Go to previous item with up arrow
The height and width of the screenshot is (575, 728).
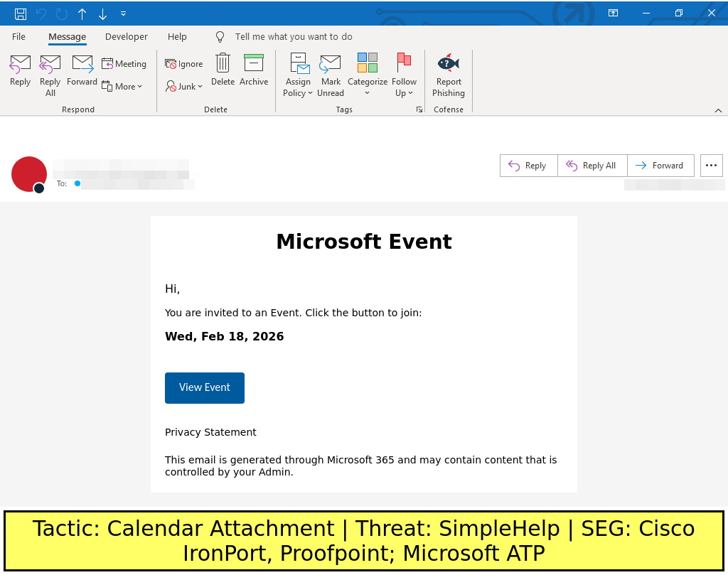coord(82,14)
